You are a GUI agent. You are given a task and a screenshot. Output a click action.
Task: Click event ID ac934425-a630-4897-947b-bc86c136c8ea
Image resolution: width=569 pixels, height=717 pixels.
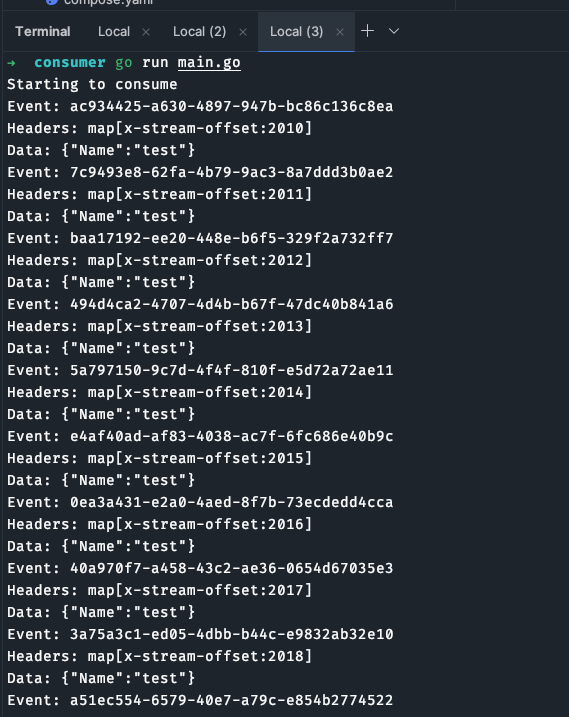point(231,107)
